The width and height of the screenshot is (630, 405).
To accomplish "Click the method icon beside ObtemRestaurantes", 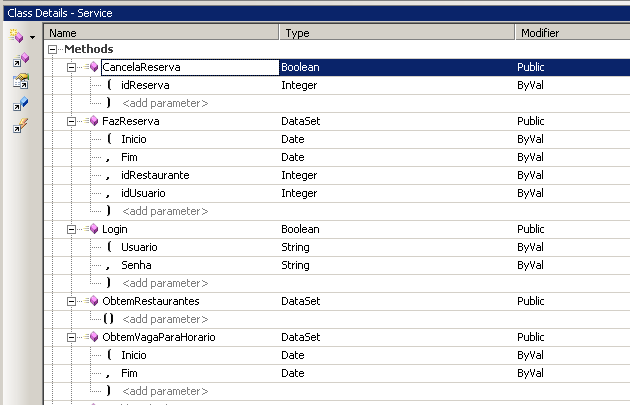I will 93,301.
